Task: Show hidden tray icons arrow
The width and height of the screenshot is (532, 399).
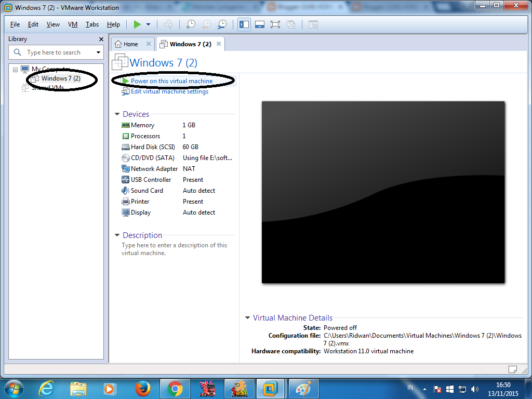Action: tap(424, 389)
